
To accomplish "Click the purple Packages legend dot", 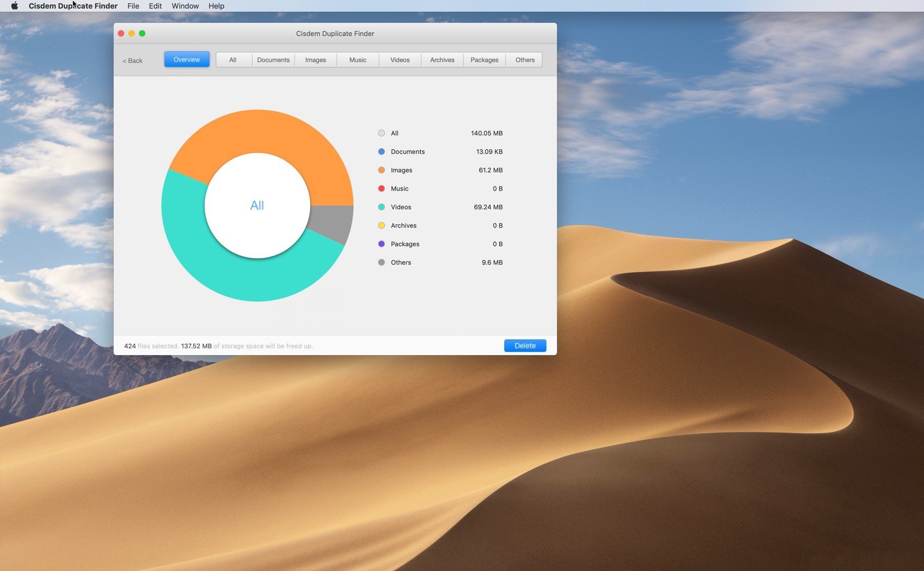I will point(381,244).
